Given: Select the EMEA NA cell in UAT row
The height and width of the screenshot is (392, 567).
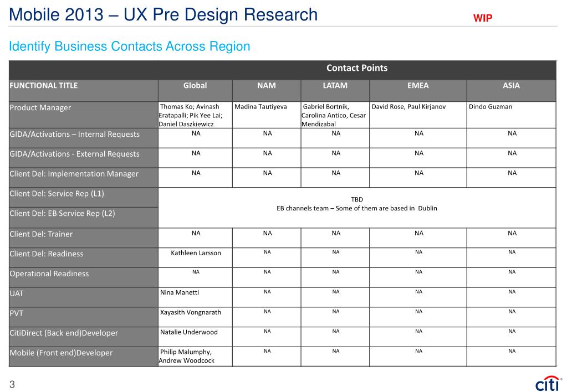Looking at the screenshot, I should (x=418, y=297).
